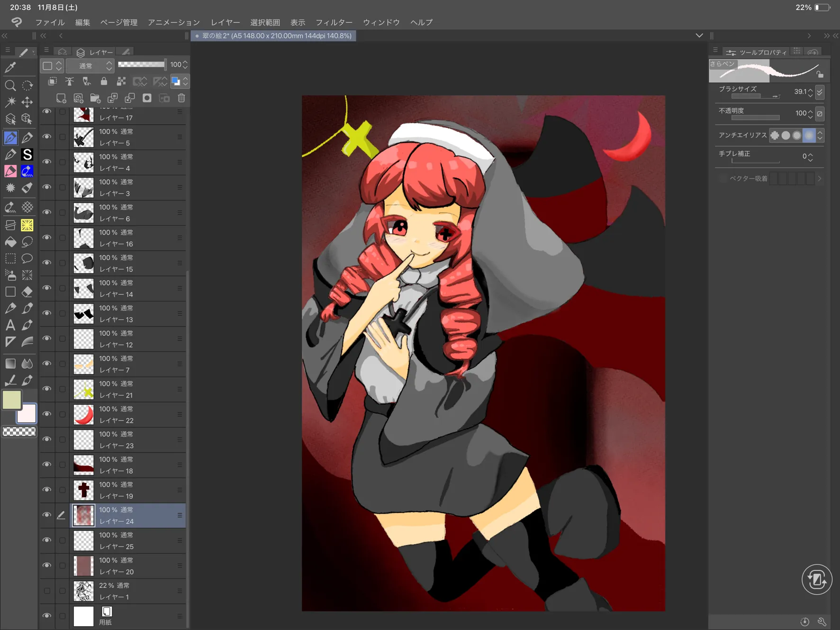Click the Clip Studio logo icon
This screenshot has width=840, height=630.
pos(17,22)
